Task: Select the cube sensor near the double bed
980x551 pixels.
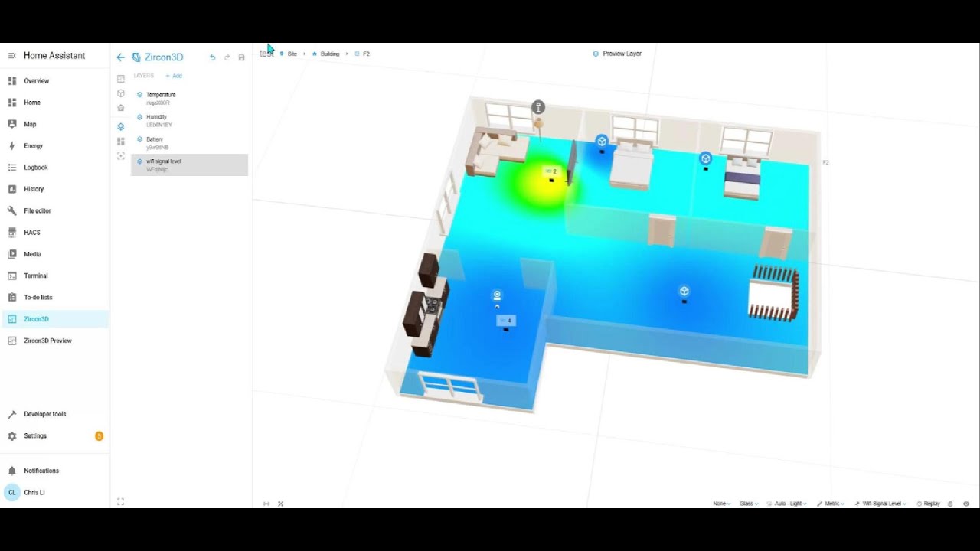Action: point(602,142)
